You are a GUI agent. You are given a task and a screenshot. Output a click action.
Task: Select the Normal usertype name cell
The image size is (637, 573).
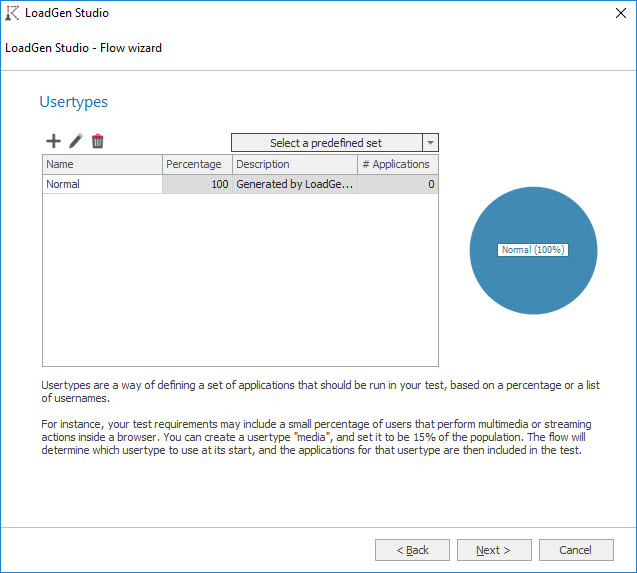[x=102, y=184]
